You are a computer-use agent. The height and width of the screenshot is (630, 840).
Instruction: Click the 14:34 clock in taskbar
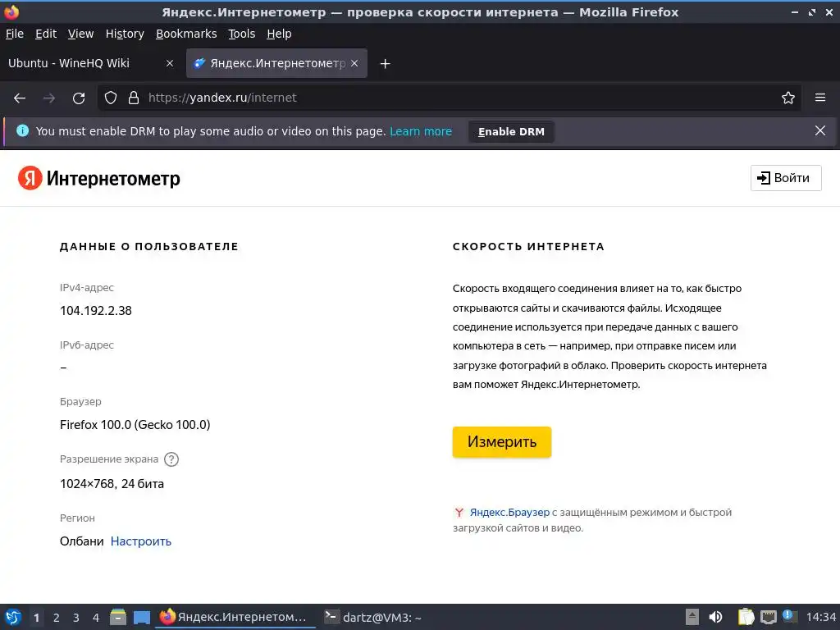(820, 617)
